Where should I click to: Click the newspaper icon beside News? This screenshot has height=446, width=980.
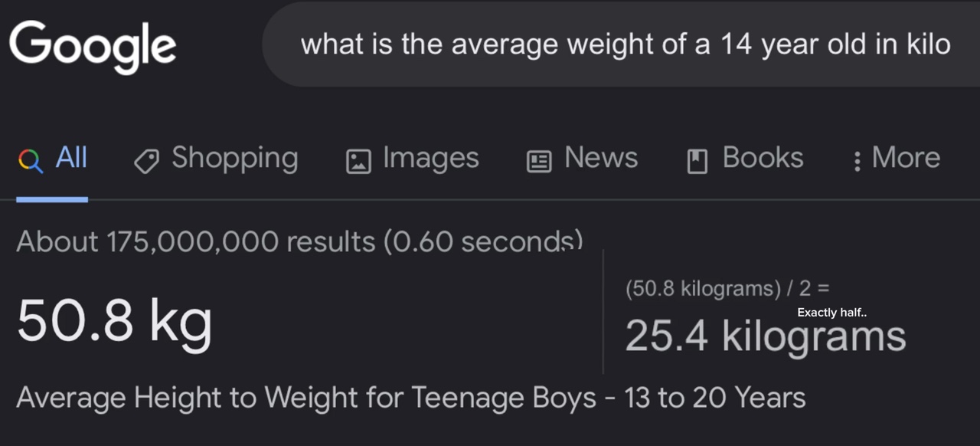539,159
